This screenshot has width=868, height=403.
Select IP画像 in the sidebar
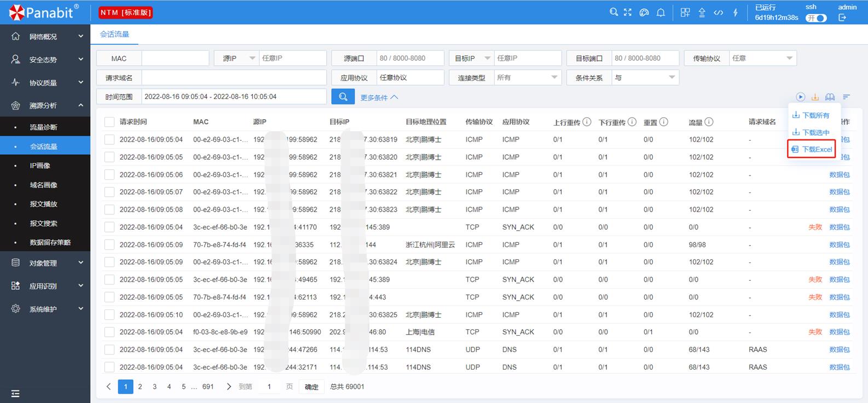tap(45, 165)
